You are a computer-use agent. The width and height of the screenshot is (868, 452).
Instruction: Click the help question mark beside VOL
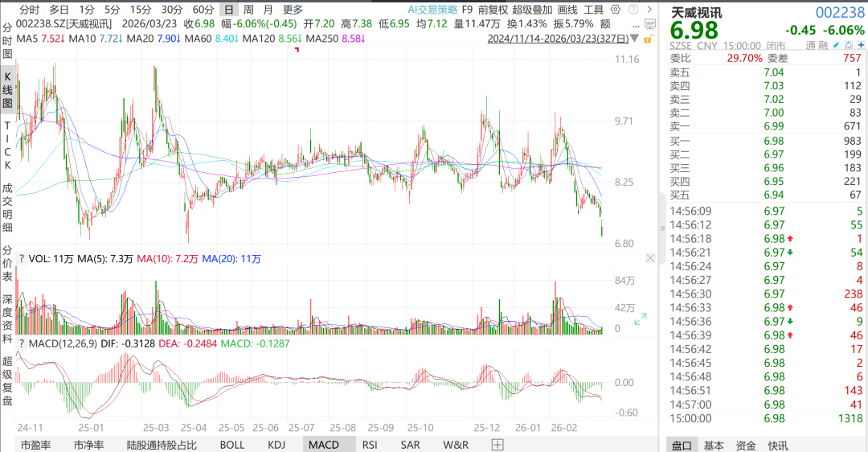(x=22, y=259)
